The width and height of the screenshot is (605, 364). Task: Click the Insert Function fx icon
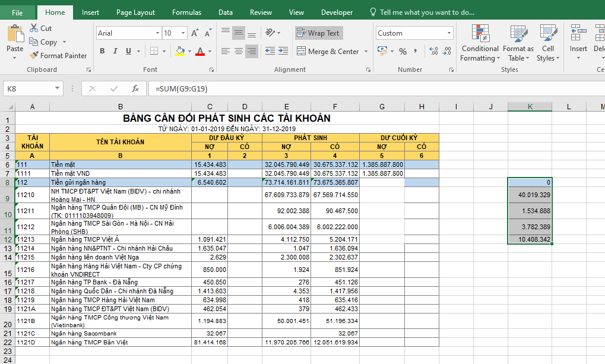[135, 88]
